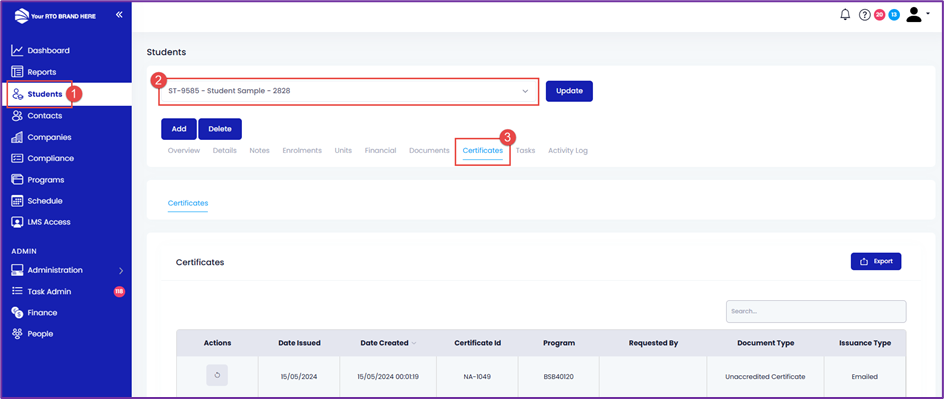Open the user profile avatar menu
Screen dimensions: 944x399
coord(918,15)
